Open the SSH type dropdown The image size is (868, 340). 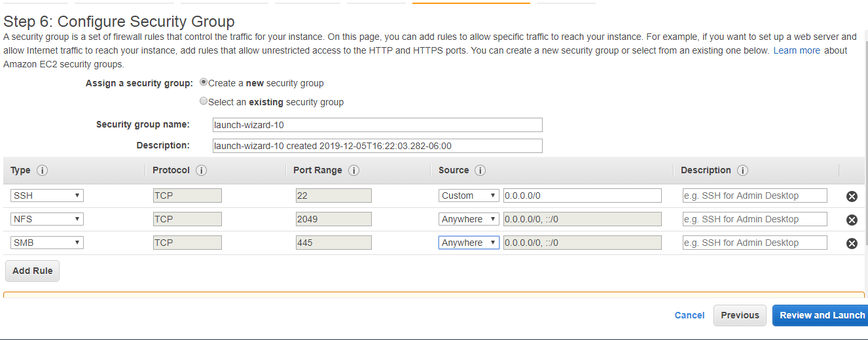pyautogui.click(x=47, y=195)
